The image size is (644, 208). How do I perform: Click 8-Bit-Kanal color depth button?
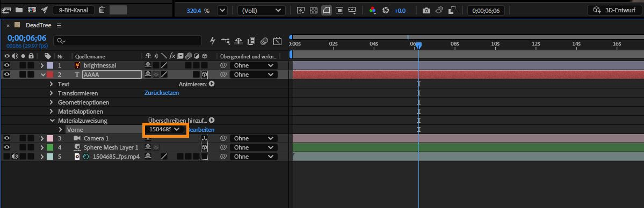tap(74, 10)
